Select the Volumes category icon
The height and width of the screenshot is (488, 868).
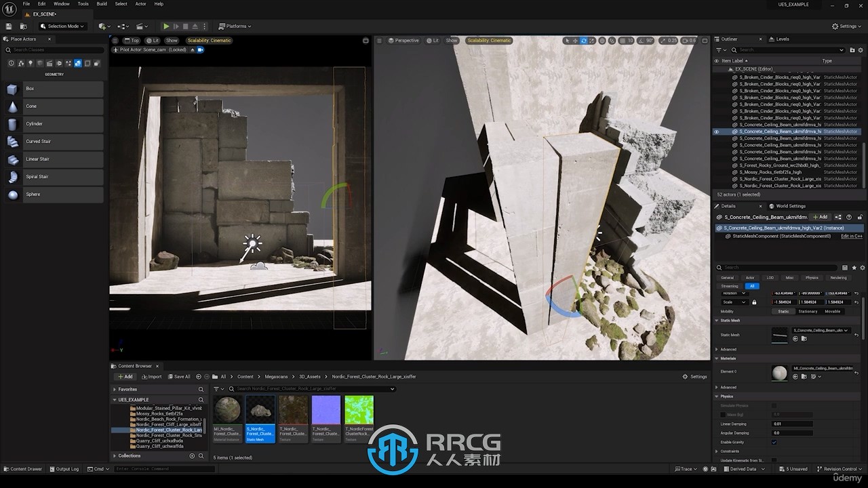pos(87,63)
